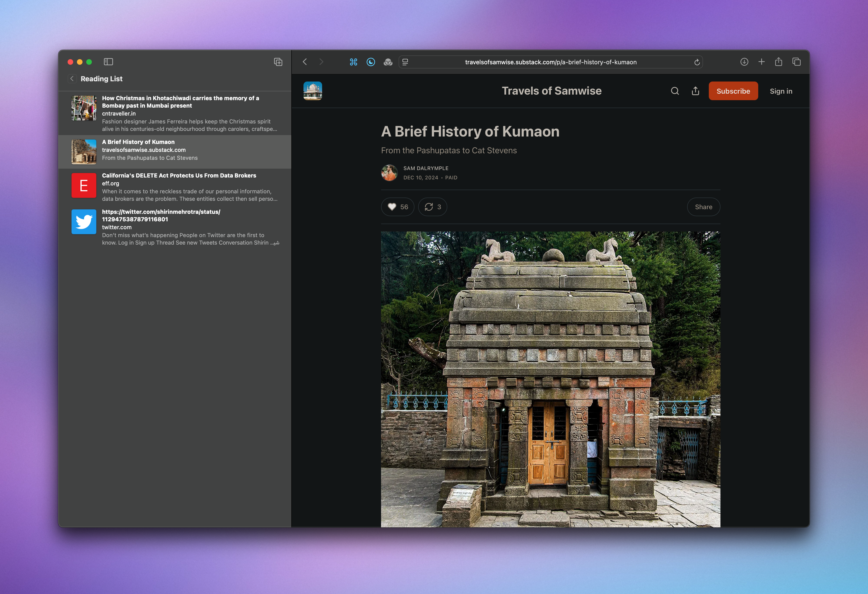Click Sam Dalrymple's author avatar
Image resolution: width=868 pixels, height=594 pixels.
[389, 173]
